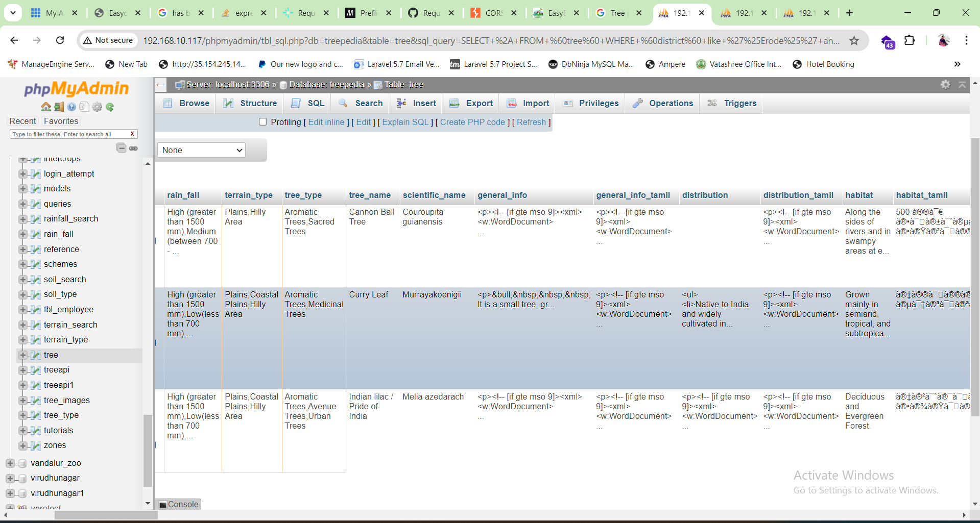Image resolution: width=980 pixels, height=523 pixels.
Task: Enable the Profiling checkbox
Action: click(x=262, y=122)
